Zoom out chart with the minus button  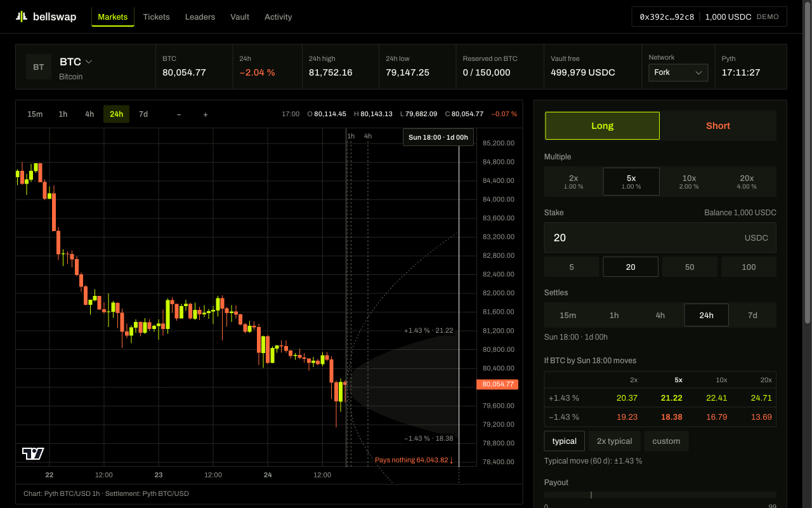tap(179, 114)
